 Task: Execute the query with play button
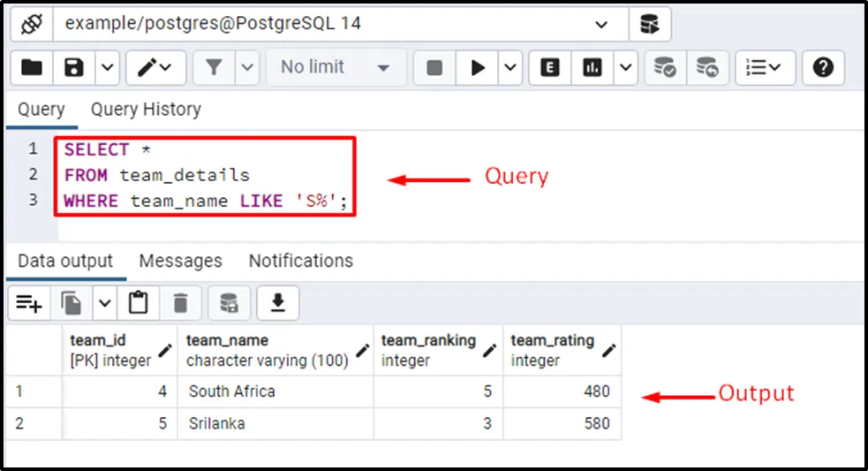click(x=477, y=68)
